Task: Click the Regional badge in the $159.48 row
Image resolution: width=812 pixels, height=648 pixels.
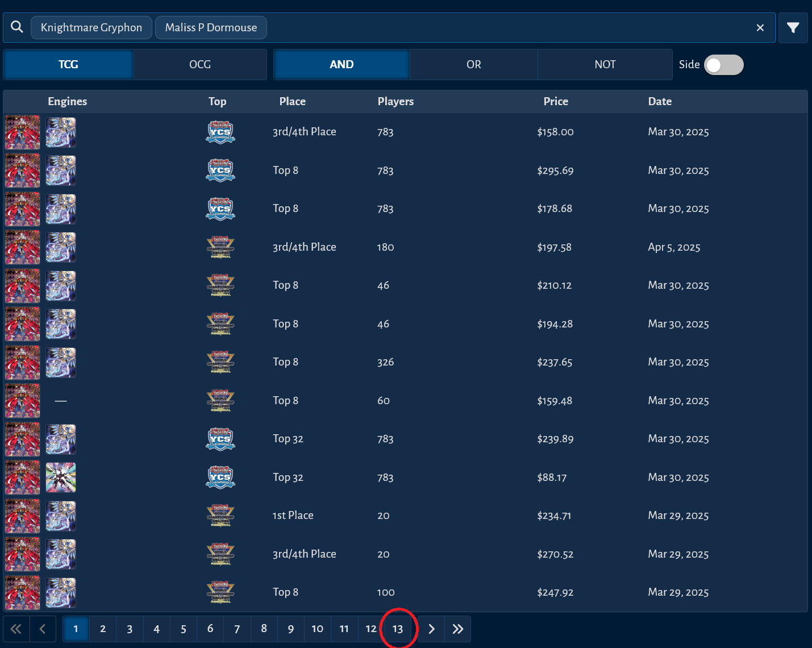Action: (x=220, y=400)
